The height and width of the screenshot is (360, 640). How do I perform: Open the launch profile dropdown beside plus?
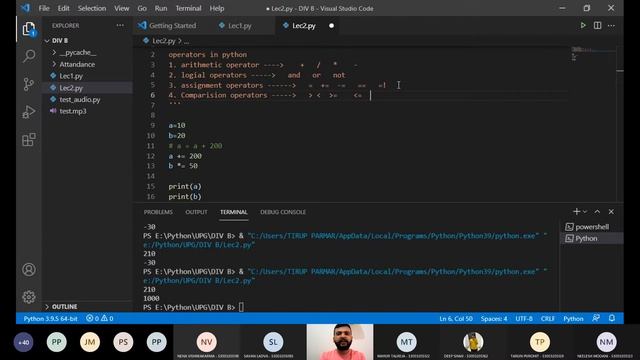(585, 211)
